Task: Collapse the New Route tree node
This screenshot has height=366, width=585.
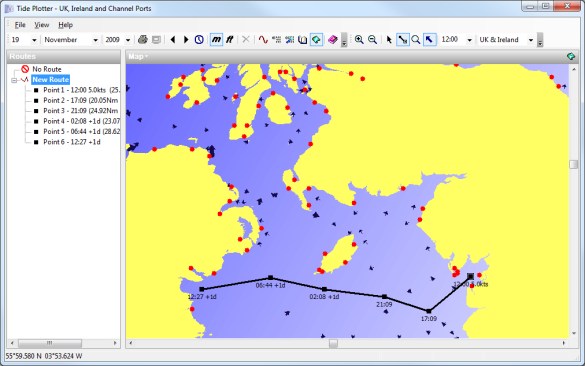Action: (x=14, y=80)
